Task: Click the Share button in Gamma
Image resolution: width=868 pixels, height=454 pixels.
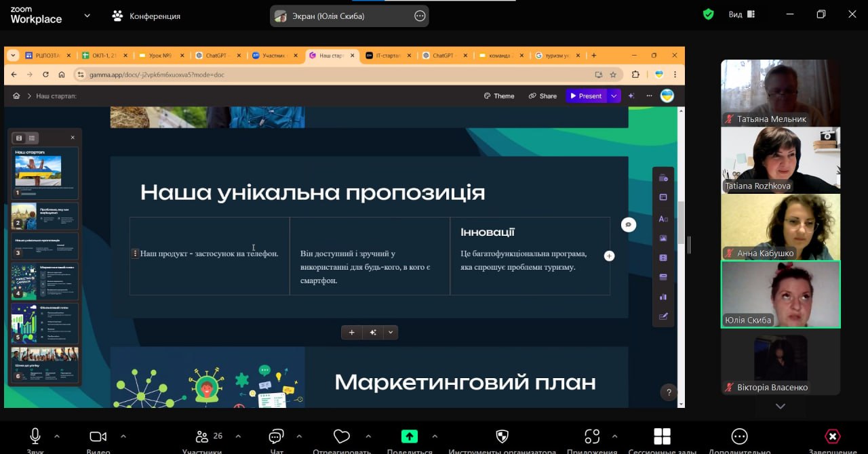Action: point(543,96)
